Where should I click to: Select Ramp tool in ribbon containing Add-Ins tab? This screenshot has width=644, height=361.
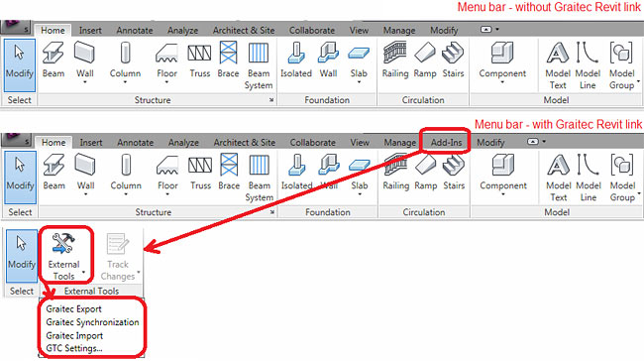point(425,172)
